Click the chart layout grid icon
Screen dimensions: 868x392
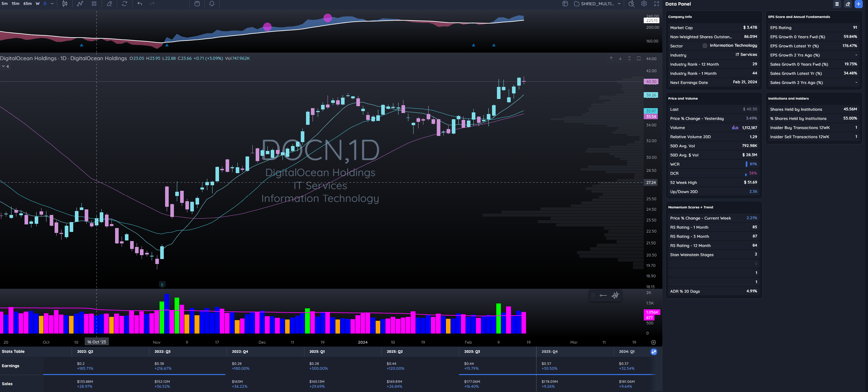[94, 4]
